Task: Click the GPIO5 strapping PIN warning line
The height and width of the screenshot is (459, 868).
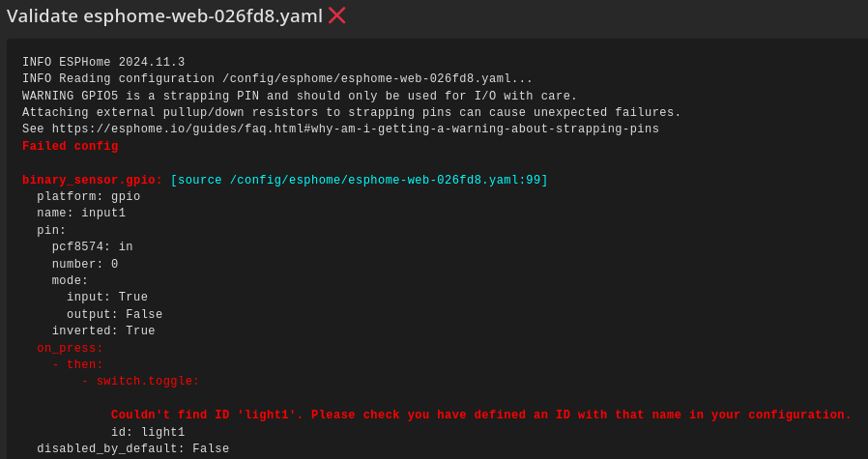Action: [x=300, y=97]
